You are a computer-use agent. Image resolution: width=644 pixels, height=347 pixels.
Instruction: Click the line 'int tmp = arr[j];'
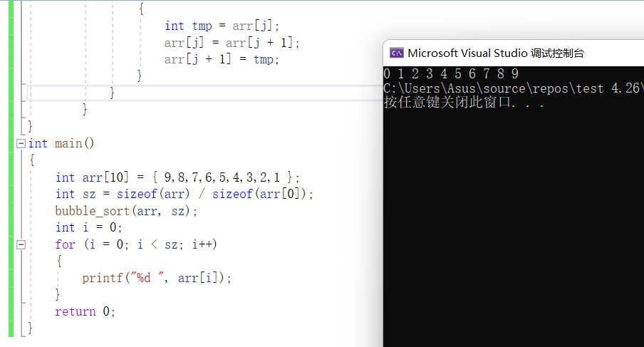click(x=222, y=26)
